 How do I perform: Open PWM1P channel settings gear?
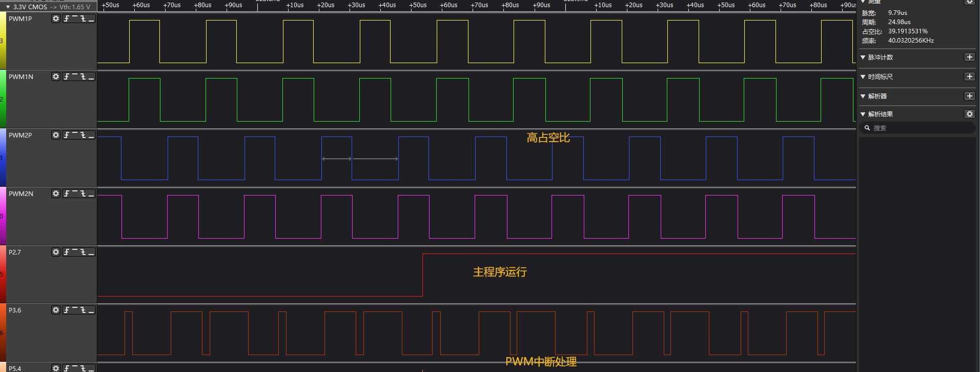pyautogui.click(x=56, y=18)
